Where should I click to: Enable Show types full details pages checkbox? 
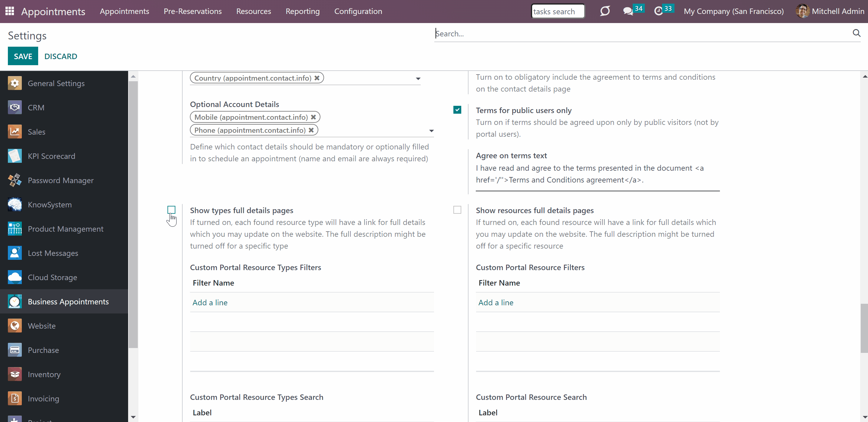pyautogui.click(x=171, y=210)
